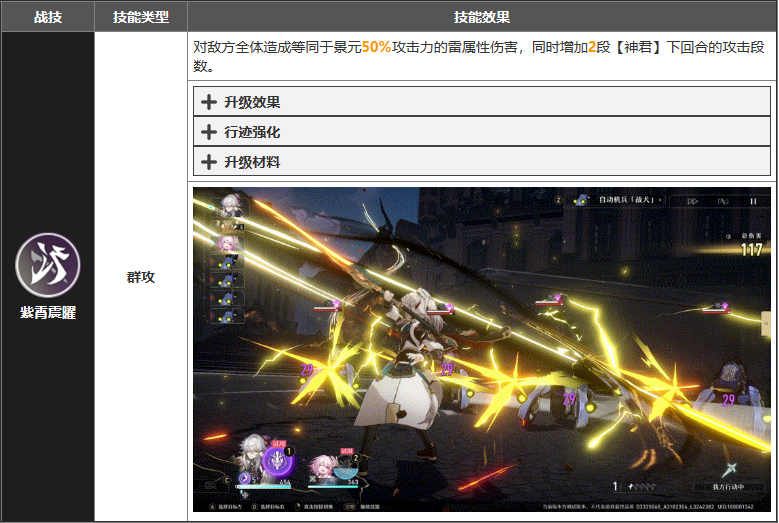The image size is (779, 523).
Task: Click the pink-haired turn-order portrait
Action: tap(229, 243)
